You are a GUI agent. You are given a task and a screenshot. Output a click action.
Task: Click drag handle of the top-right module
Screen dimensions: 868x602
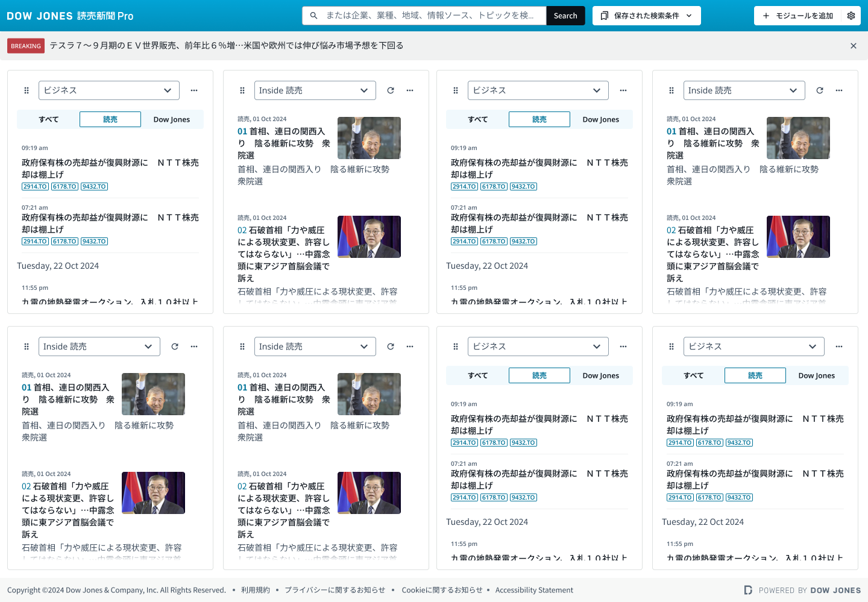point(671,90)
